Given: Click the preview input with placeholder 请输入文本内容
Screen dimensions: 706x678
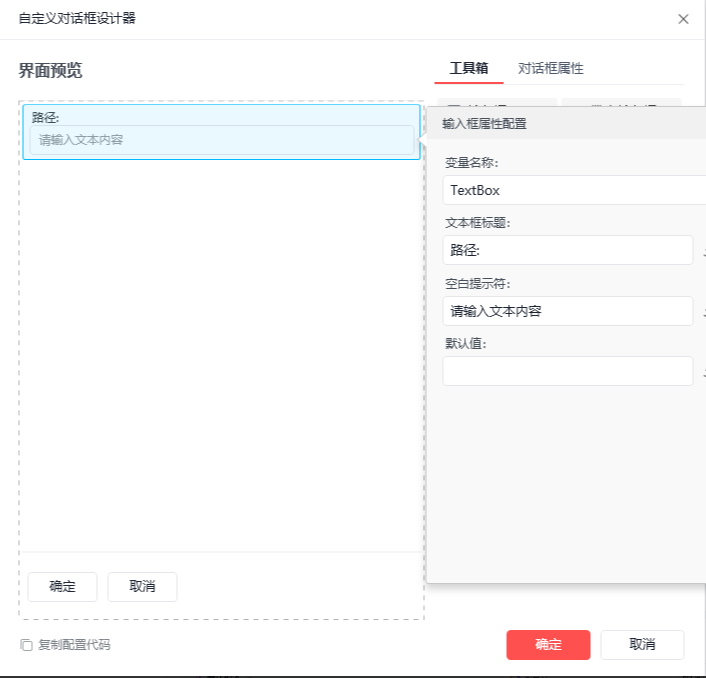Looking at the screenshot, I should [x=222, y=140].
